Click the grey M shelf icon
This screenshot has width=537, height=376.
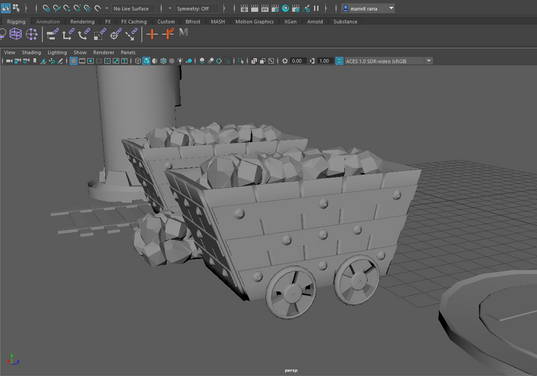[184, 33]
